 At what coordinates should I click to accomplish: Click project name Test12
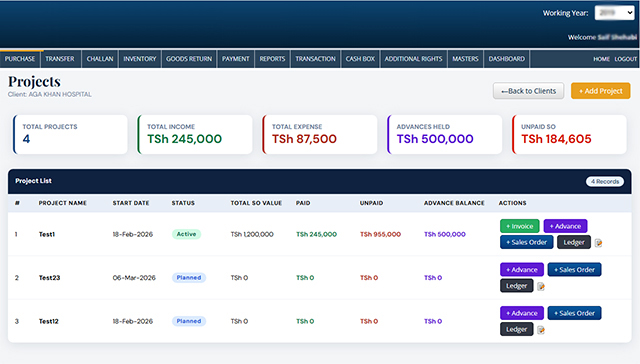click(49, 321)
